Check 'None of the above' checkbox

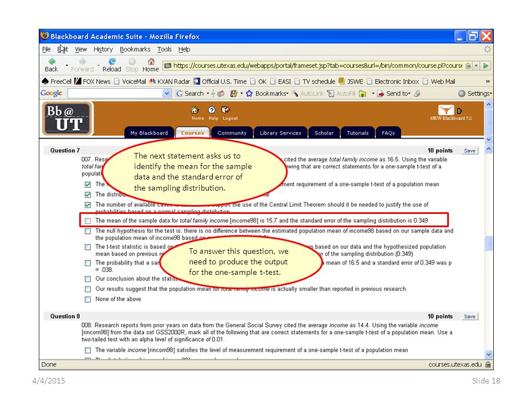pos(88,299)
